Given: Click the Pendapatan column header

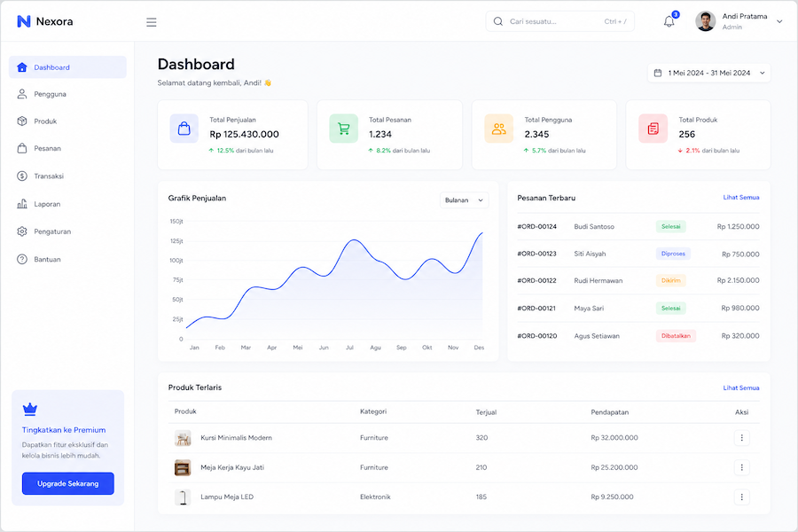Looking at the screenshot, I should pos(610,412).
